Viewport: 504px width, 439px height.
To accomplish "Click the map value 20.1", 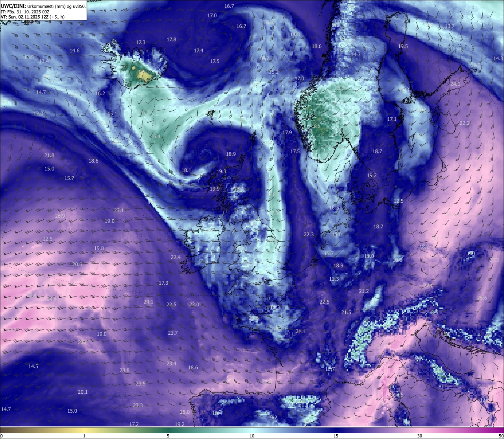I will click(x=83, y=392).
